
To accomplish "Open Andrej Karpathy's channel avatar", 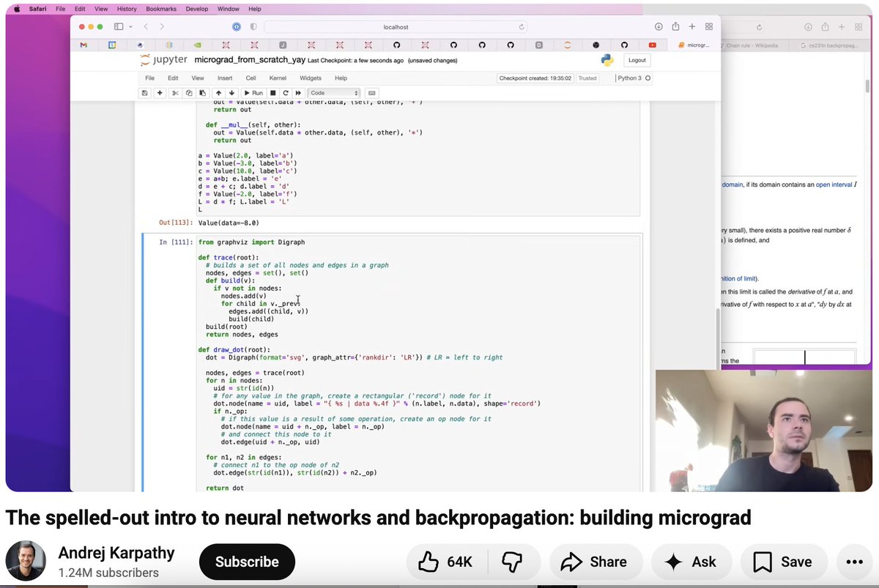I will point(25,562).
